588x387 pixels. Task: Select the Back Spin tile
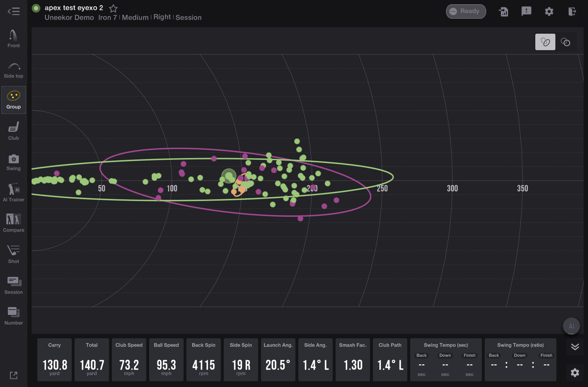point(204,359)
